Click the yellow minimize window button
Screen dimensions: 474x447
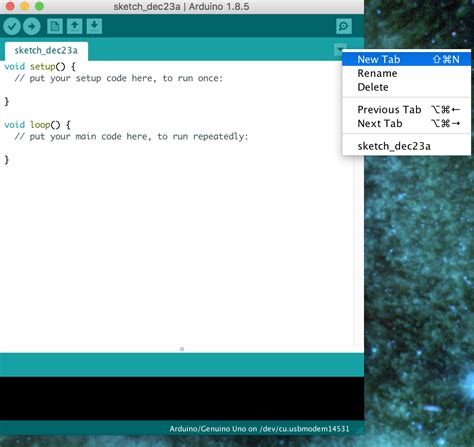(x=25, y=6)
